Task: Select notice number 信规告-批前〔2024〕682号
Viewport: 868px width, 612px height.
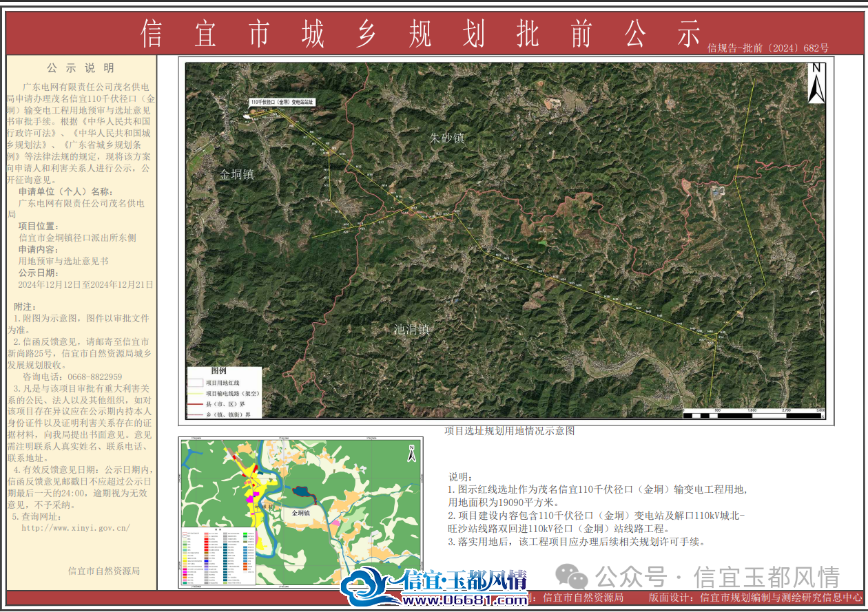Action: pyautogui.click(x=767, y=48)
